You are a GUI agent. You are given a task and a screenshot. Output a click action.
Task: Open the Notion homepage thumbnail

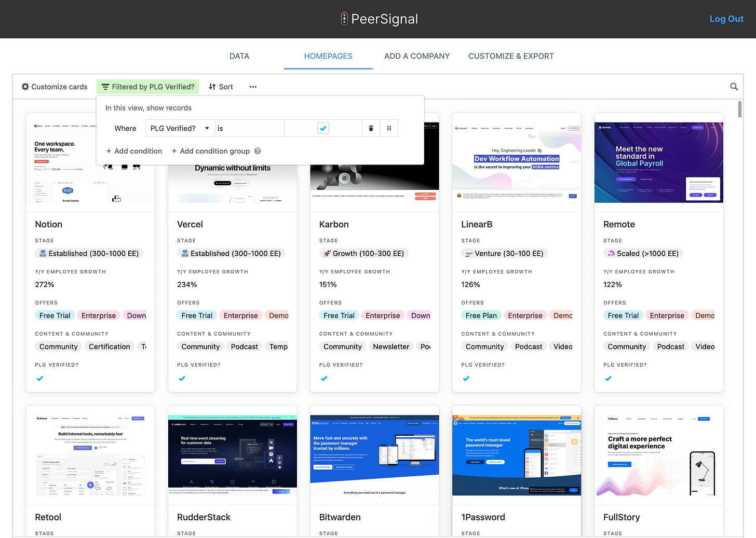[x=62, y=162]
